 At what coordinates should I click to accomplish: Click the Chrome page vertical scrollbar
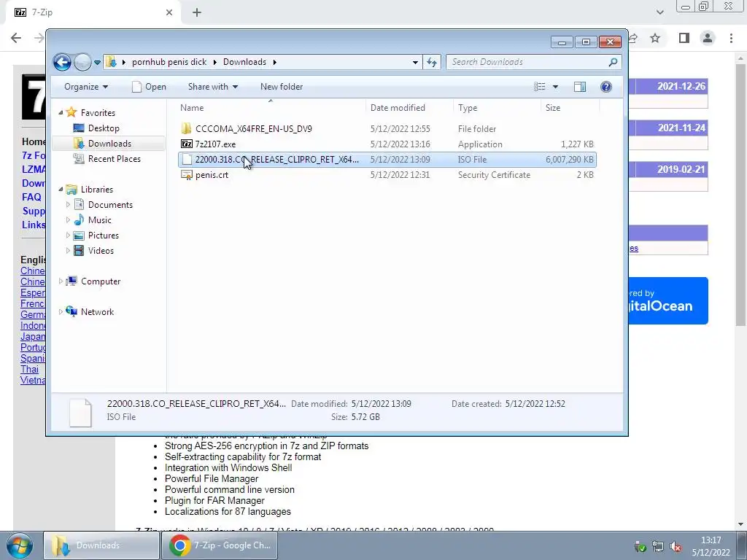(x=740, y=195)
